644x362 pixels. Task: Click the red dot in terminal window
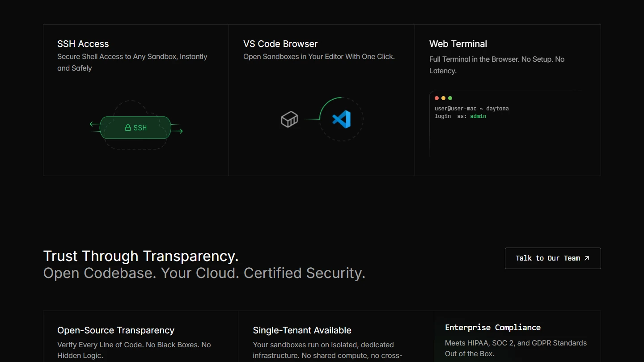click(x=437, y=98)
